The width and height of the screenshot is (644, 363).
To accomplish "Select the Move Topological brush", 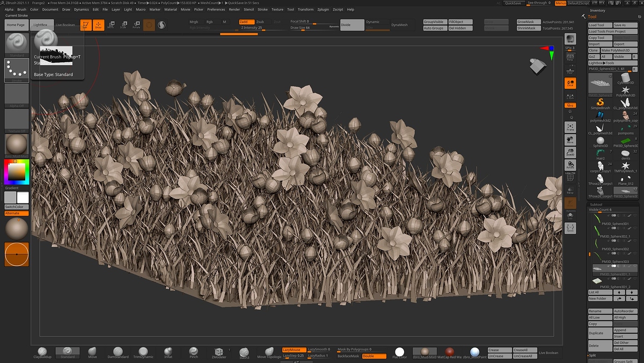I will [x=269, y=353].
